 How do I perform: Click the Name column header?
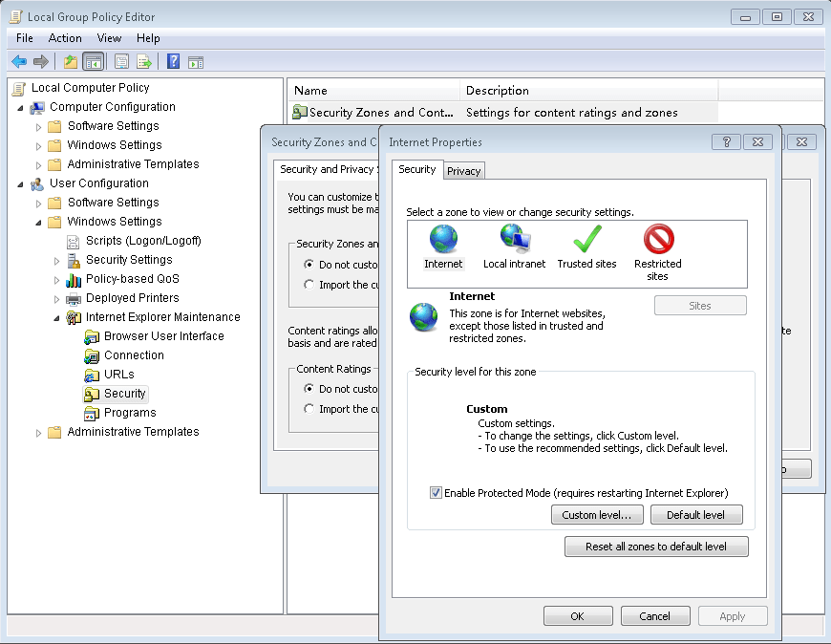tap(373, 91)
